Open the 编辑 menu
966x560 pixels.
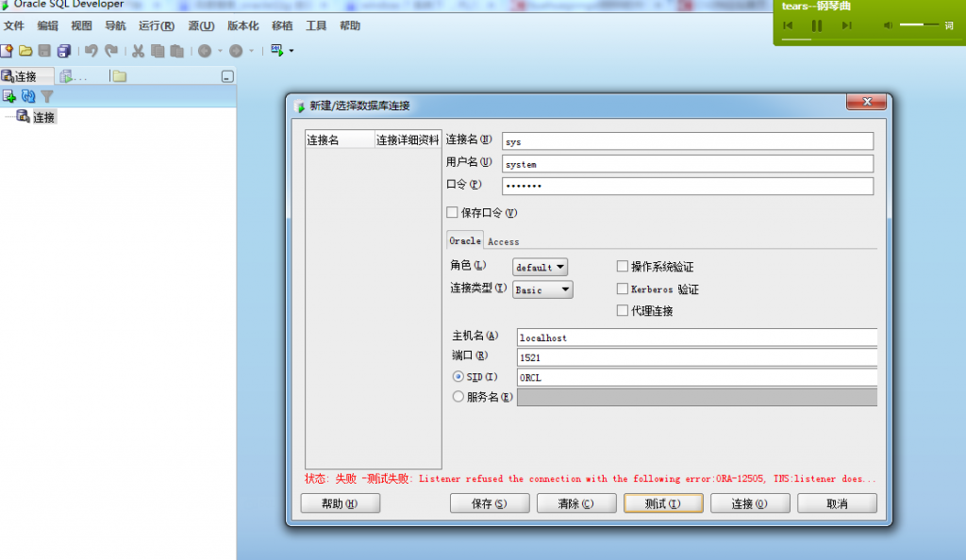point(47,25)
